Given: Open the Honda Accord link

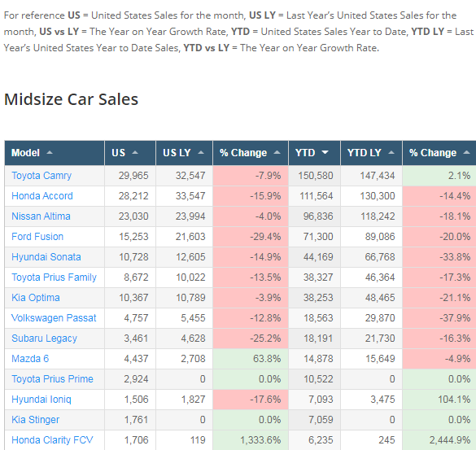Looking at the screenshot, I should (42, 196).
